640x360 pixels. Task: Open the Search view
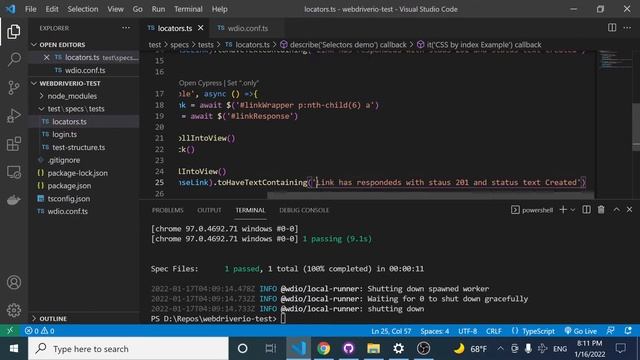click(x=13, y=60)
